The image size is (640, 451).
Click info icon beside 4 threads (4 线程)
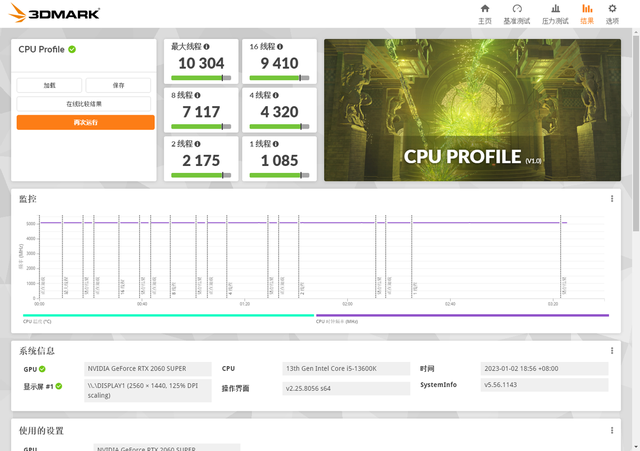pyautogui.click(x=276, y=95)
